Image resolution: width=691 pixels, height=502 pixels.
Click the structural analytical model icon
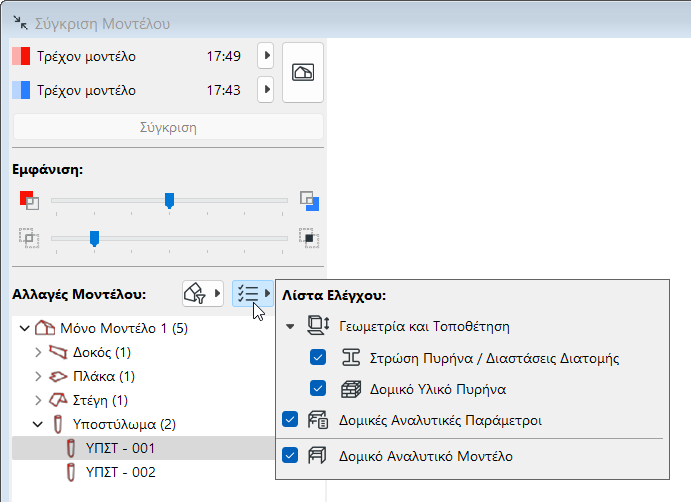click(x=317, y=455)
